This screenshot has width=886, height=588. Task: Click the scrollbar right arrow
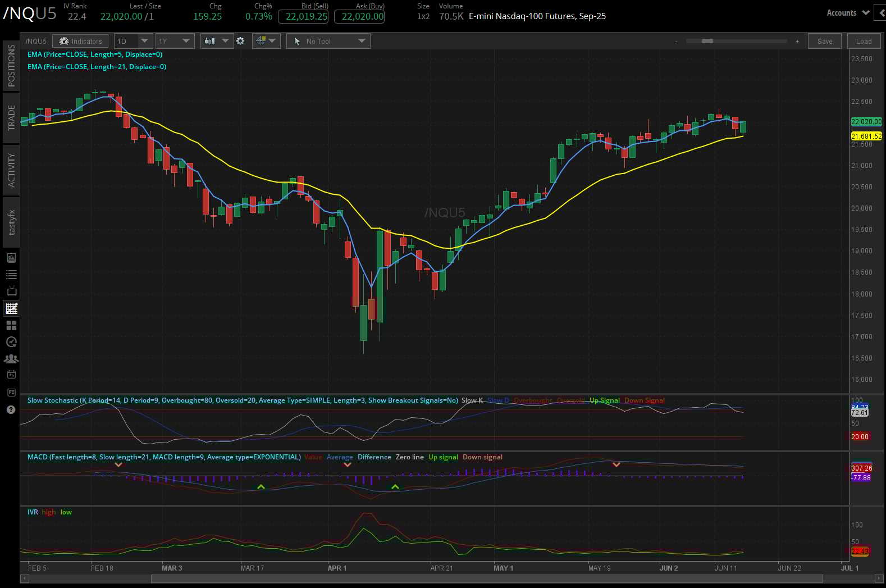pos(879,578)
